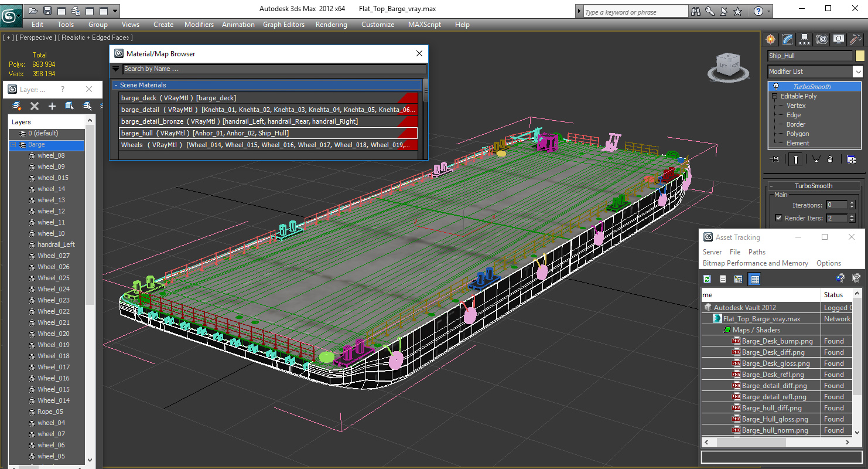Click the Help question mark icon

(x=758, y=11)
